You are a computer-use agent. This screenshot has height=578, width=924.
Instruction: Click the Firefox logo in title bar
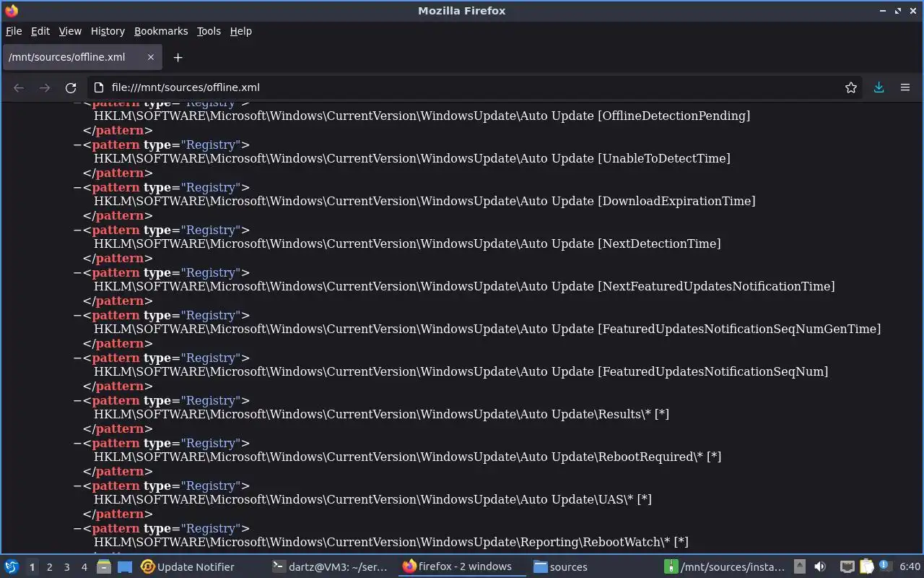click(x=11, y=11)
